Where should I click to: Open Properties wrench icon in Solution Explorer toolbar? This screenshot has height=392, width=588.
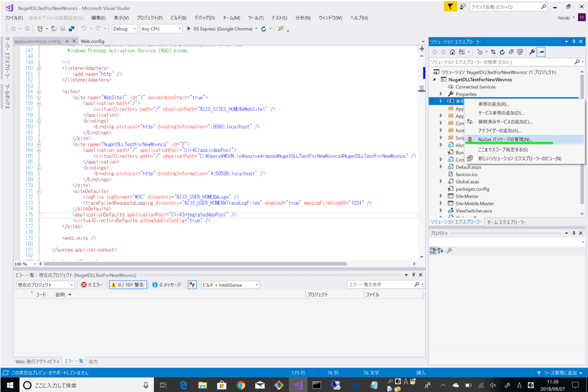[x=532, y=52]
